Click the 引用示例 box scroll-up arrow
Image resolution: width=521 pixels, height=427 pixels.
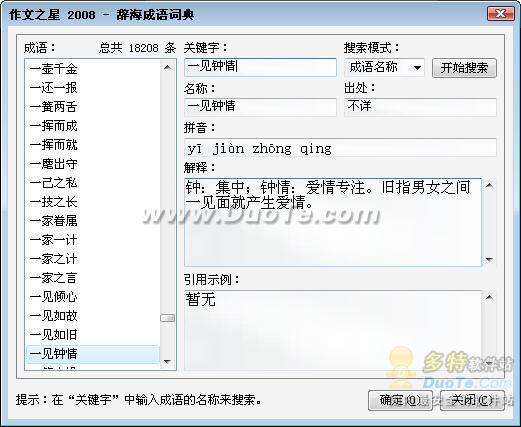[x=489, y=297]
